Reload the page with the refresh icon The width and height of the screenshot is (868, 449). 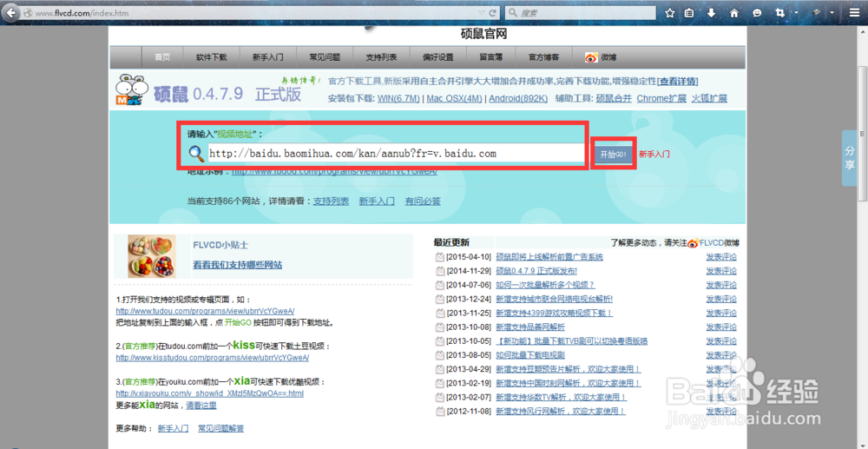pyautogui.click(x=492, y=12)
